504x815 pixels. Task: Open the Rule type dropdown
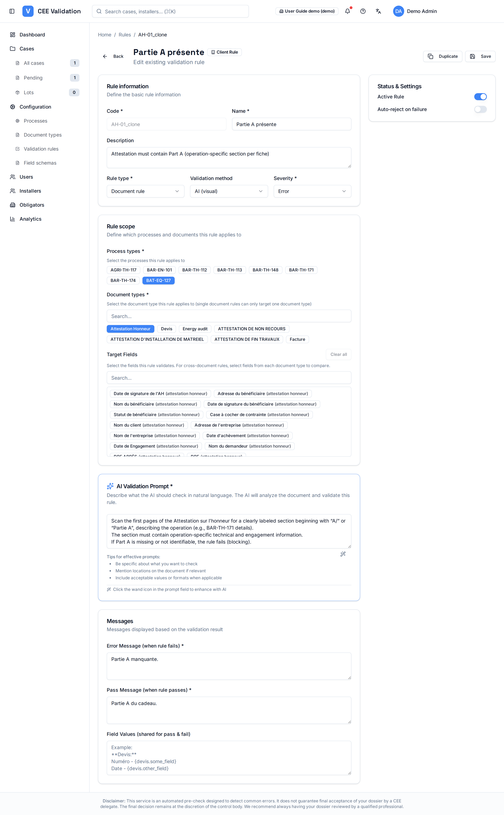pos(145,191)
